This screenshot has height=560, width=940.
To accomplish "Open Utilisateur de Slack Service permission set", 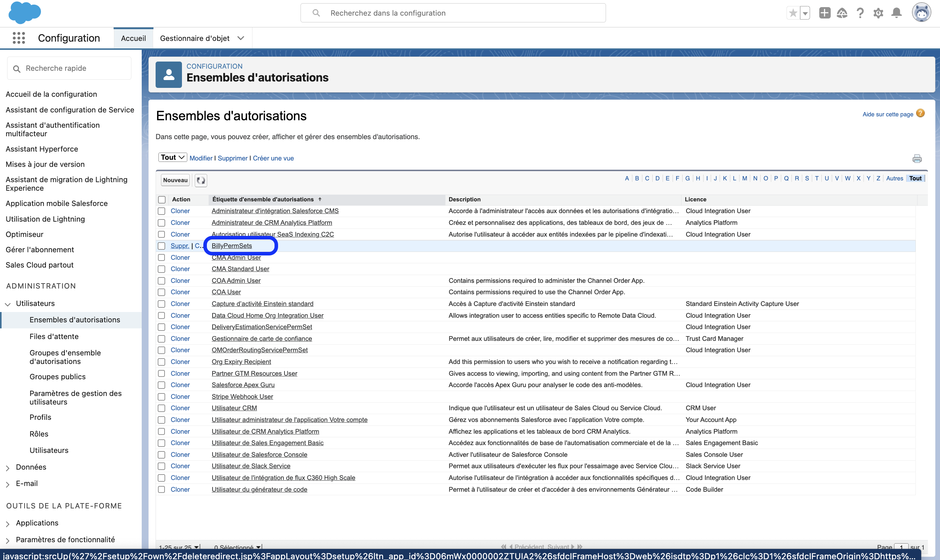I will click(x=251, y=466).
